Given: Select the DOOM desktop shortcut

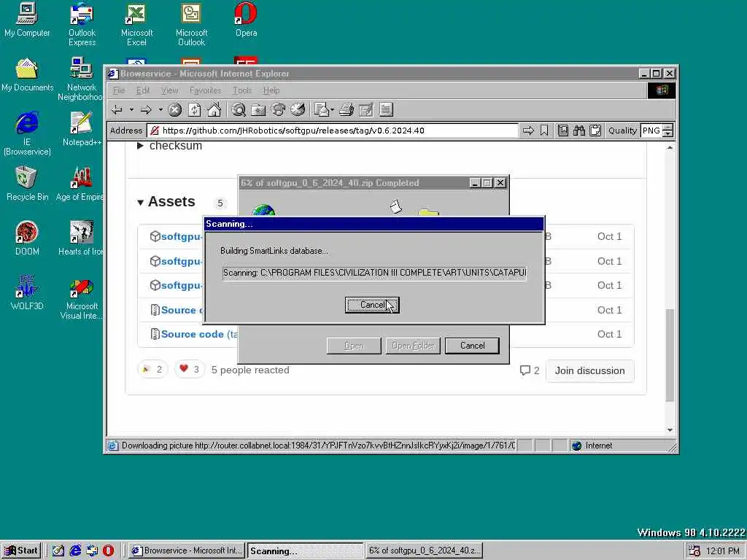Looking at the screenshot, I should (27, 238).
